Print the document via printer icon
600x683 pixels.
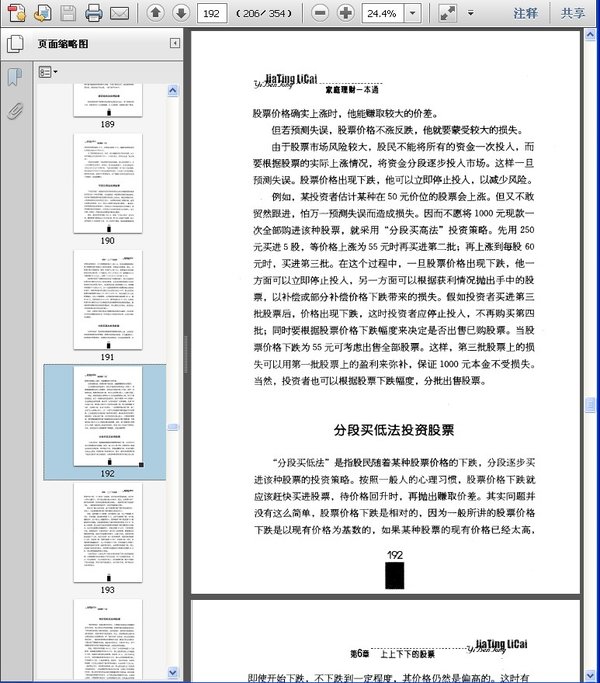click(x=93, y=13)
